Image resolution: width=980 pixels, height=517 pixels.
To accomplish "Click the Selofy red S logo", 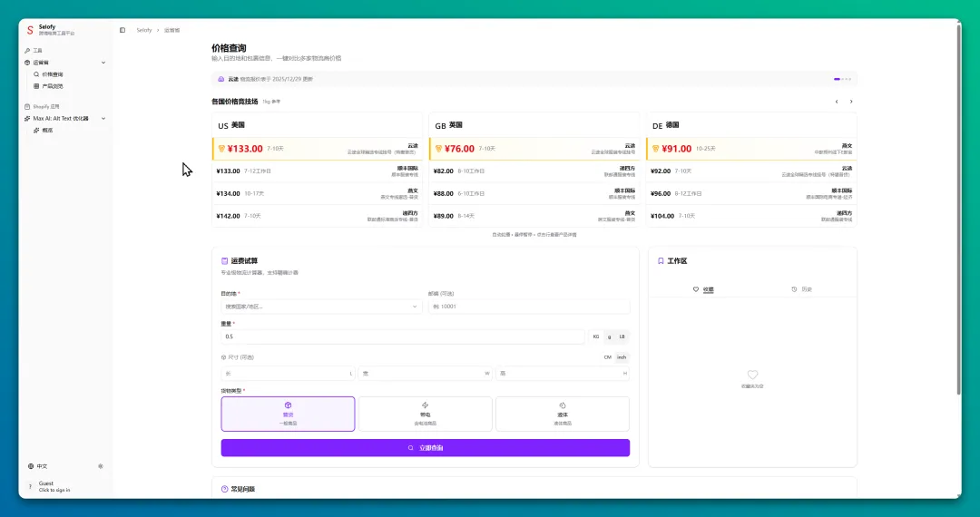I will [x=30, y=30].
